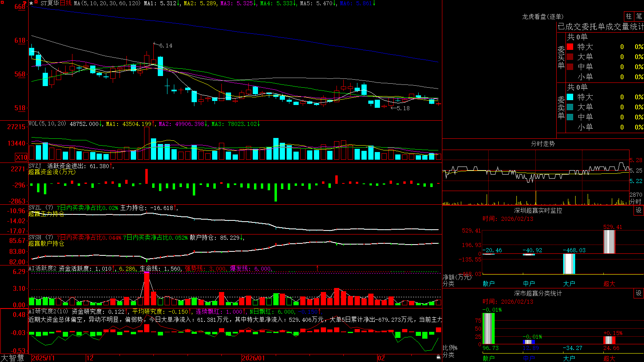Screen dimensions: 644x362
Task: Select the MA(5,10,20,30,60,120) indicator label
Action: point(107,3)
